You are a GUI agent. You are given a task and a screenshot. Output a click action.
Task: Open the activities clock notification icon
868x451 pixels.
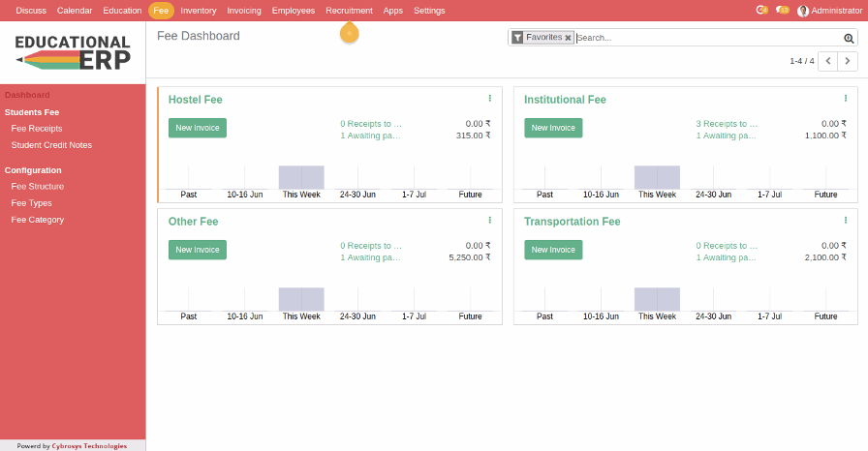(x=761, y=10)
